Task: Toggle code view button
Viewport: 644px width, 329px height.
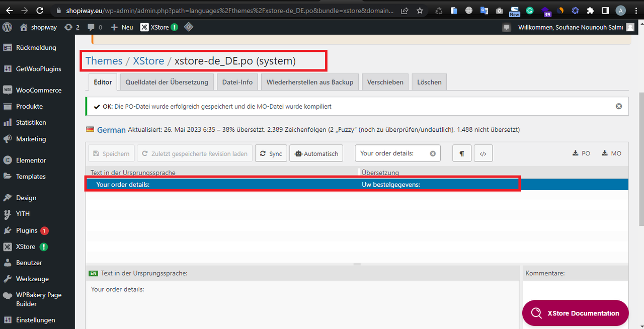Action: click(483, 153)
